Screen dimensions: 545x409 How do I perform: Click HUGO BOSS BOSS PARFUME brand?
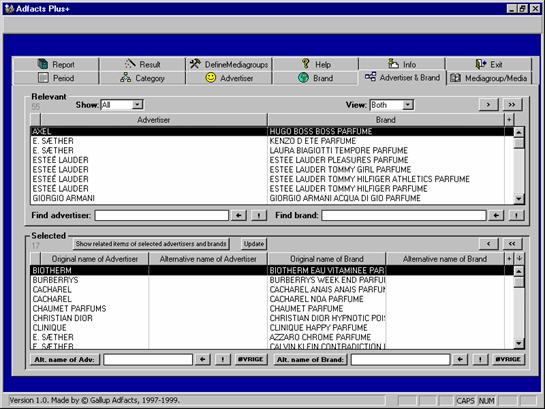click(x=321, y=131)
